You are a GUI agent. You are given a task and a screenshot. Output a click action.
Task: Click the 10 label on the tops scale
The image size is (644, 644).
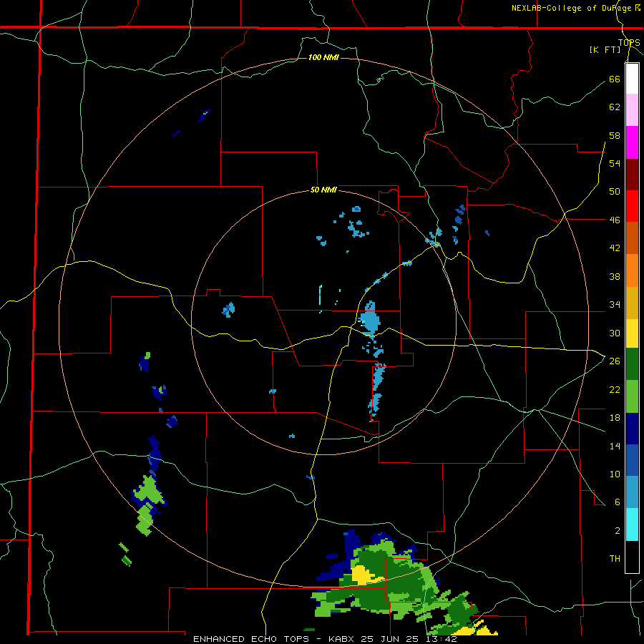click(x=615, y=474)
